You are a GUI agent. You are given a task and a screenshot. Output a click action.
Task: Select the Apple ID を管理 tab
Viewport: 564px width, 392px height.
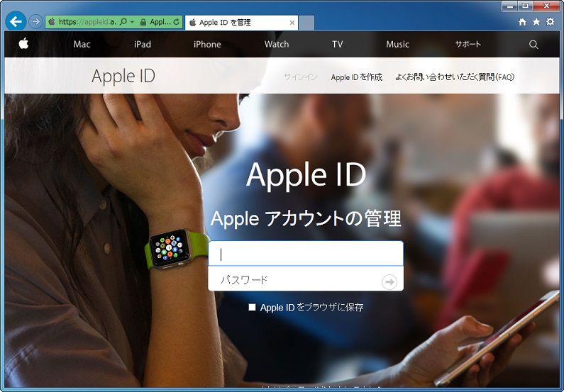[x=241, y=23]
